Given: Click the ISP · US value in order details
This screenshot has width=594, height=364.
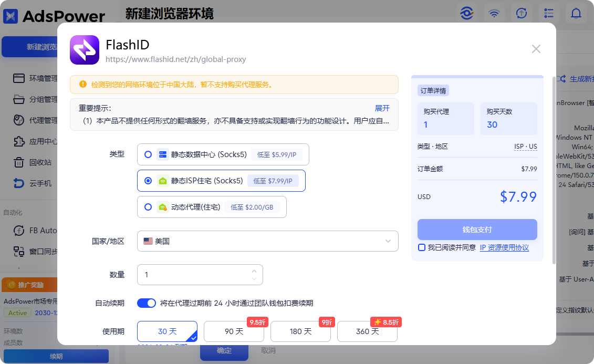Looking at the screenshot, I should pos(525,147).
